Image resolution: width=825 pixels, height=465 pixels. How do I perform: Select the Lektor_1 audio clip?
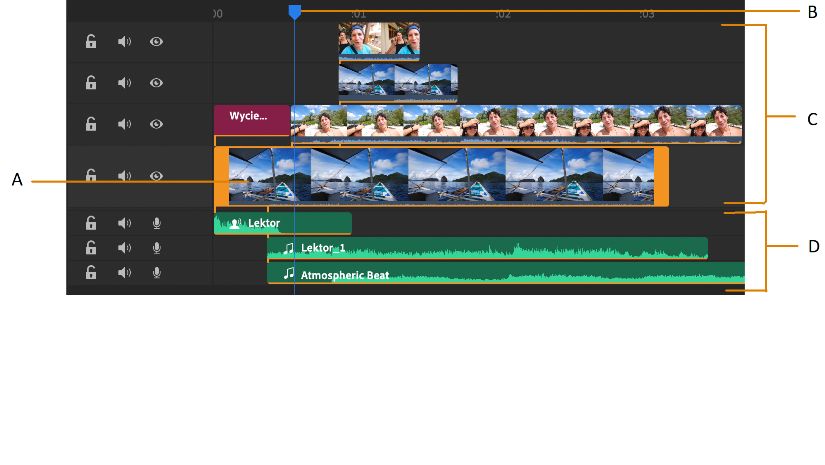click(x=487, y=248)
